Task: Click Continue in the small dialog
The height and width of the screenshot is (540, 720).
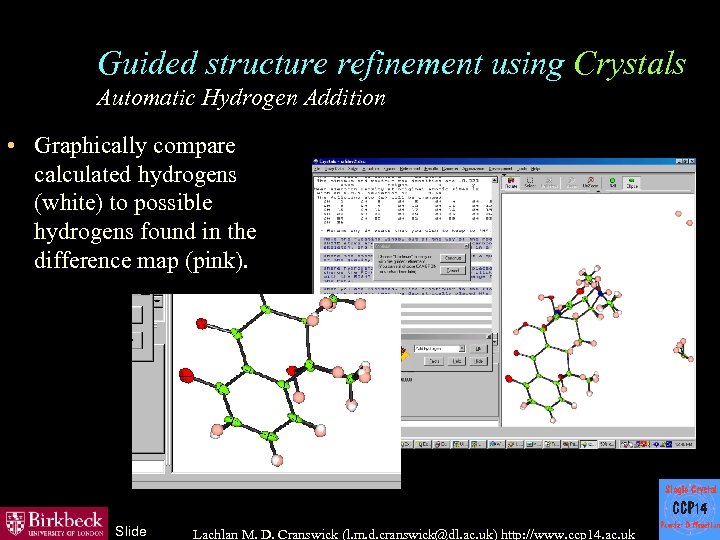Action: (x=453, y=258)
